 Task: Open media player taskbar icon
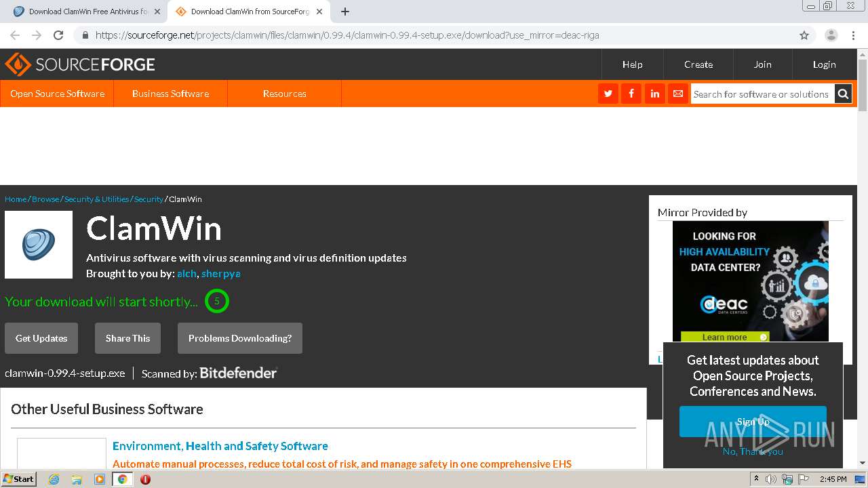pyautogui.click(x=100, y=479)
